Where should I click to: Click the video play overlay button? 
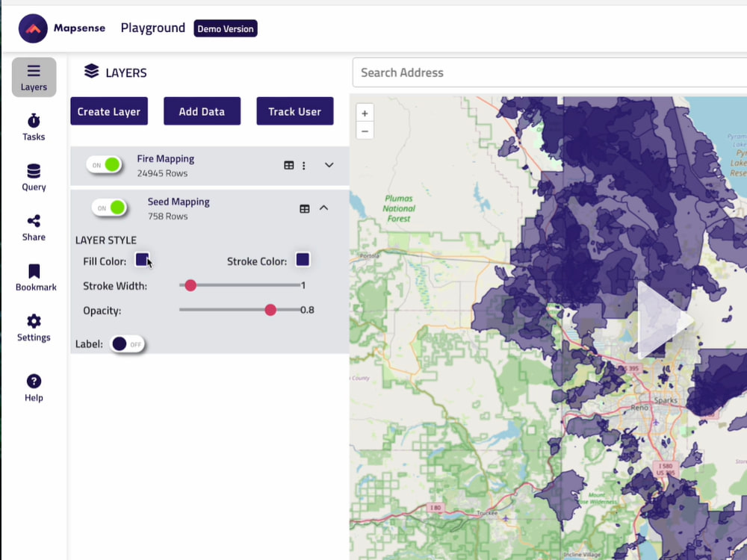point(665,320)
